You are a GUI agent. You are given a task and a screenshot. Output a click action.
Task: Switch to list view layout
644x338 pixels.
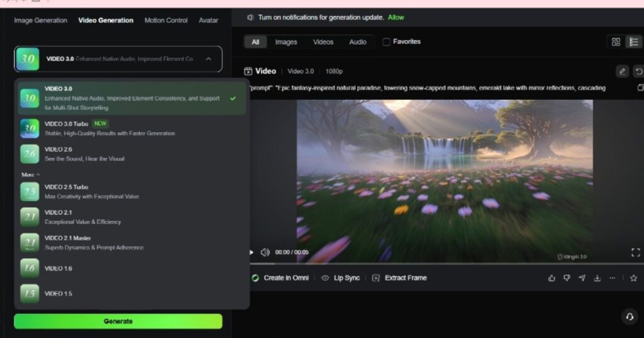point(633,42)
